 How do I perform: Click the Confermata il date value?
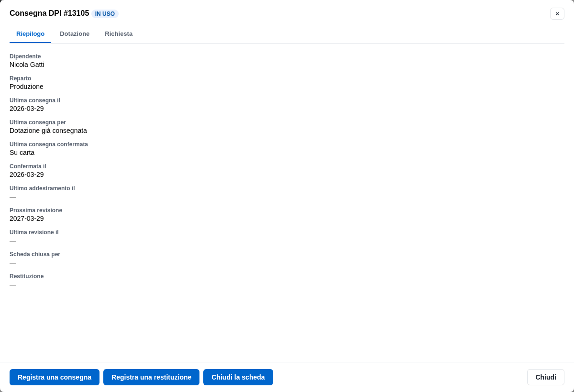(x=27, y=174)
